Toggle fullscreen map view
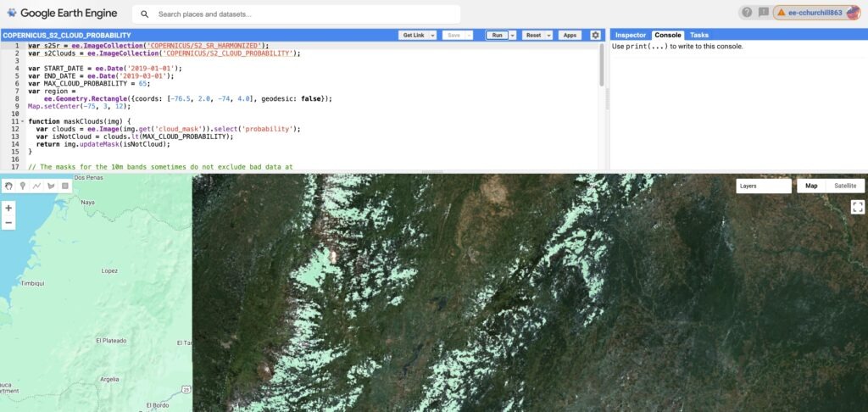 click(857, 207)
